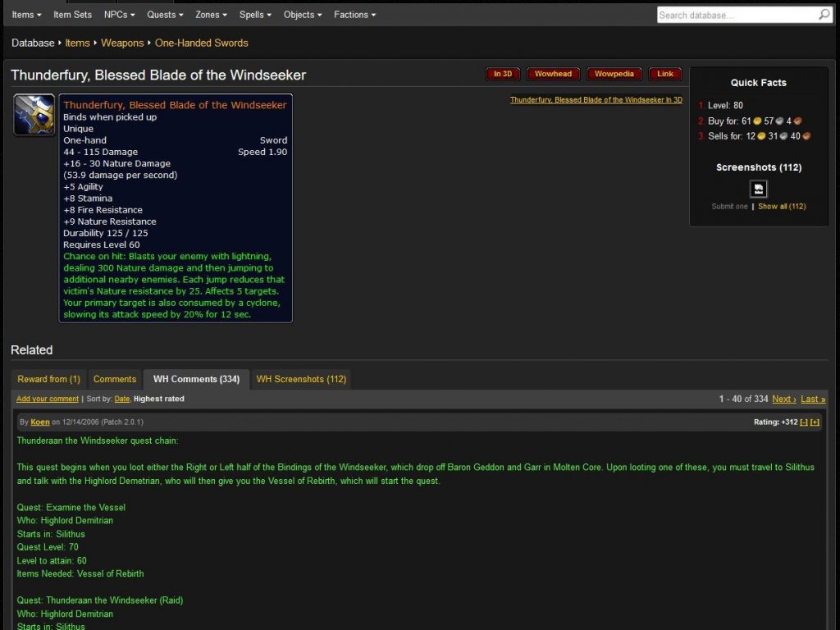Image resolution: width=840 pixels, height=630 pixels.
Task: Click 'Quest: Examine the Vessel' text
Action: point(71,507)
